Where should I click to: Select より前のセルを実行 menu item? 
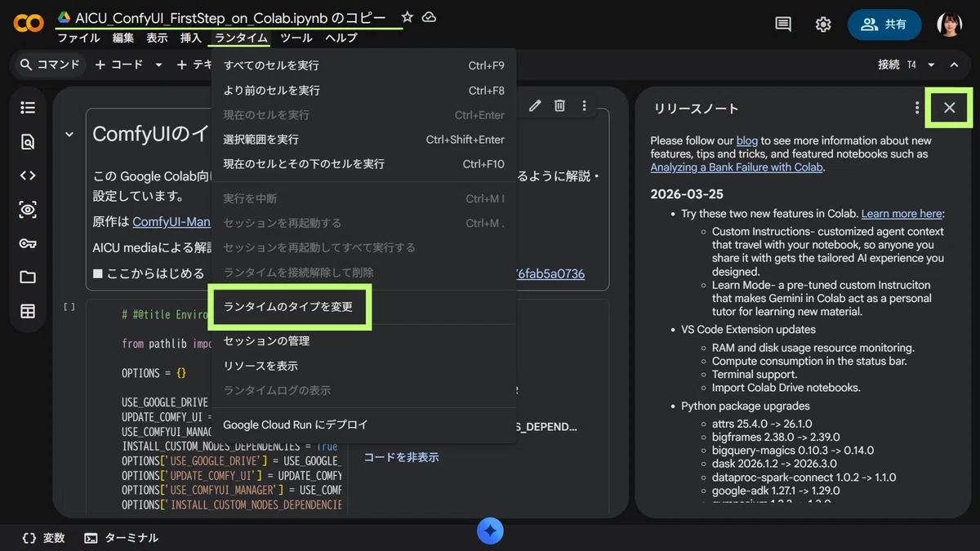[364, 91]
